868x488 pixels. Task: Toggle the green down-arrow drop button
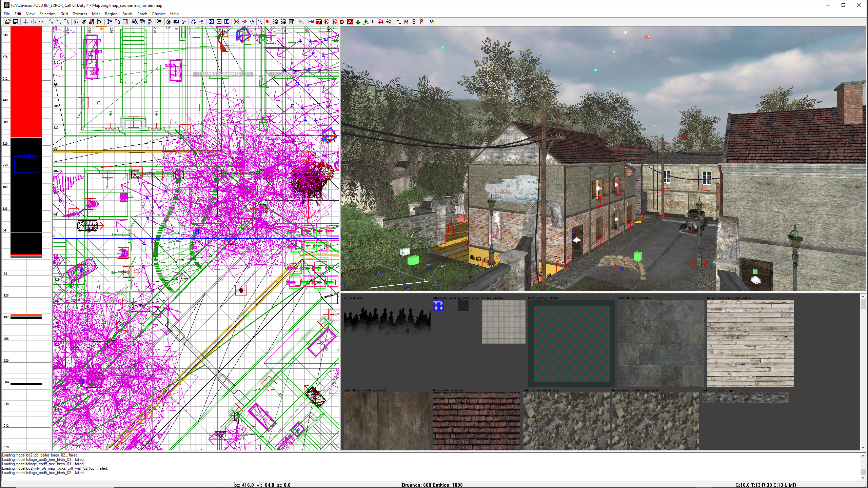pos(358,22)
